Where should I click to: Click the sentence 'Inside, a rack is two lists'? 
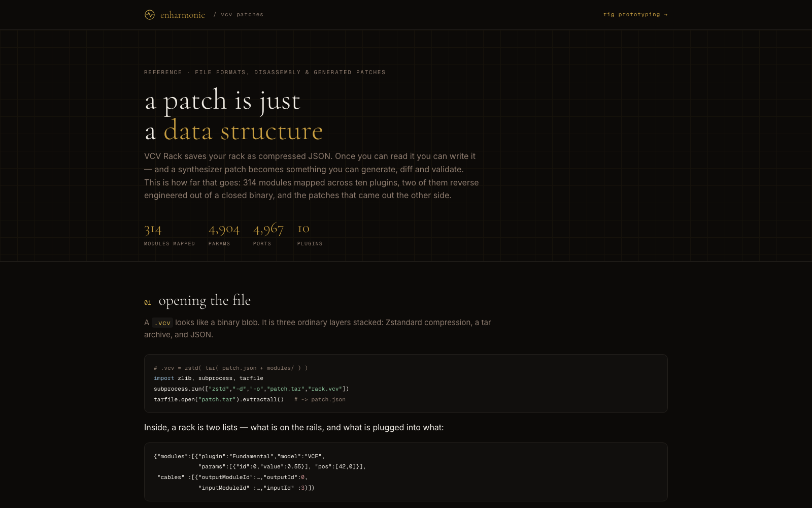coord(294,428)
